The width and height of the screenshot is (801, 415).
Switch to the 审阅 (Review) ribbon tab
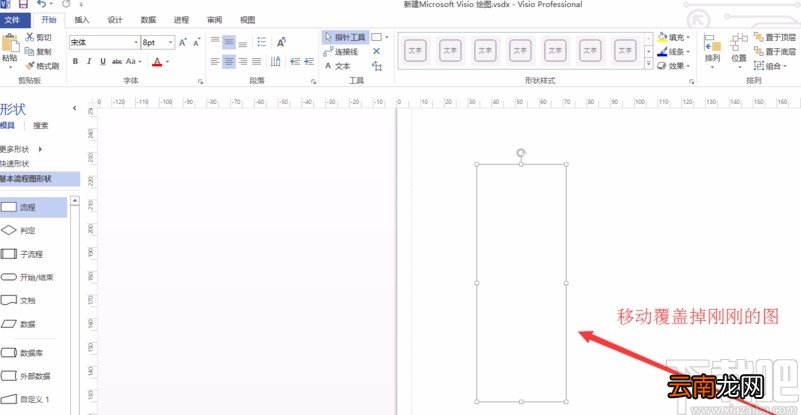215,20
